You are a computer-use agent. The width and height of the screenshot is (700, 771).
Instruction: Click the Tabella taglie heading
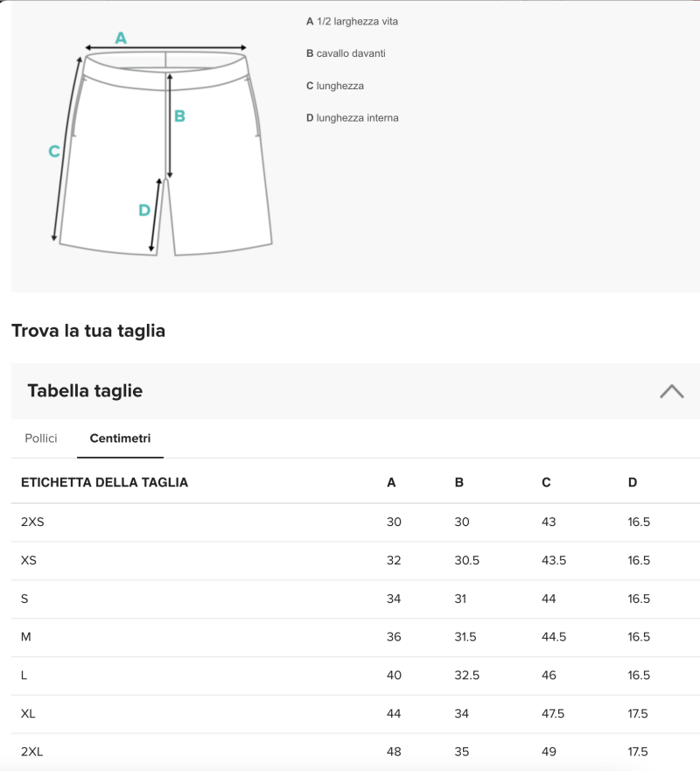[85, 391]
